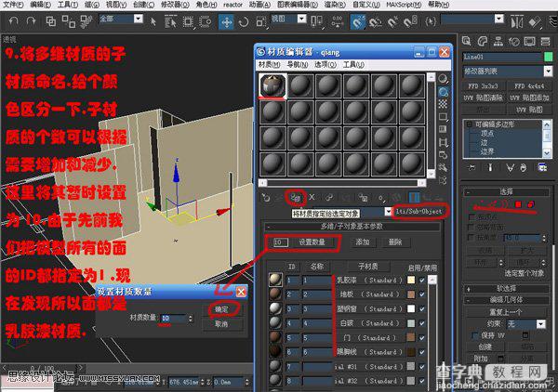This screenshot has height=392, width=558.
Task: Open the 约束 constraint dropdown showing 无
Action: click(541, 324)
